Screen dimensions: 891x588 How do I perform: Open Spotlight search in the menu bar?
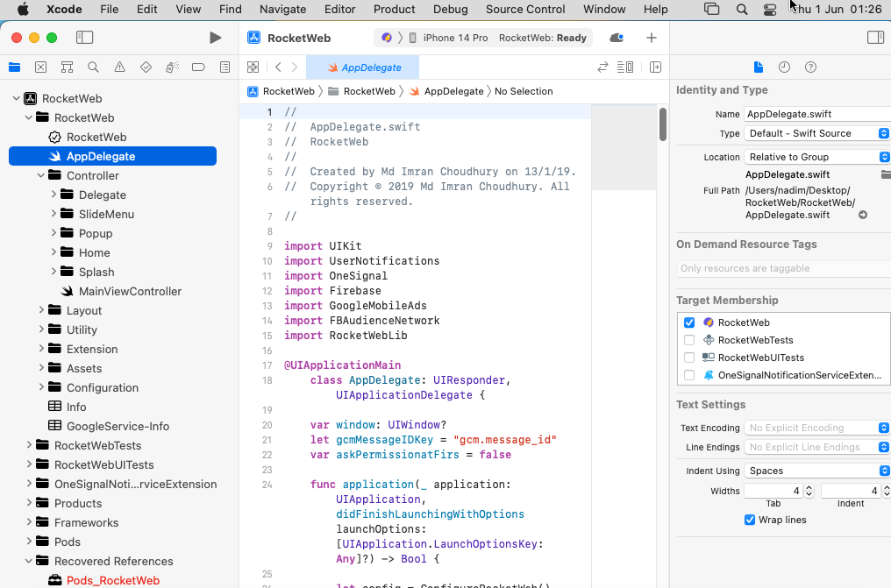742,9
